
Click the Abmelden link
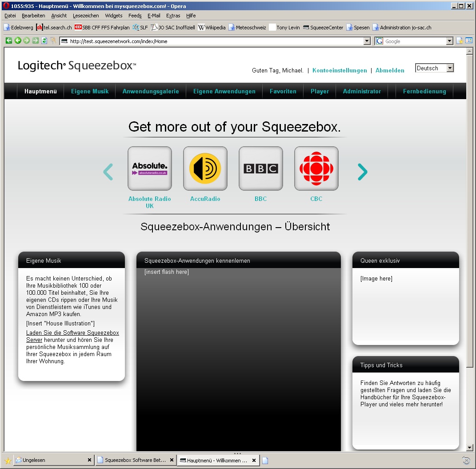coord(390,71)
